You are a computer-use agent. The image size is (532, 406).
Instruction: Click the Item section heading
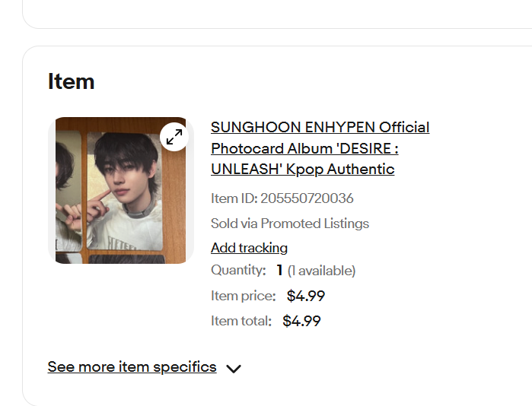click(71, 81)
